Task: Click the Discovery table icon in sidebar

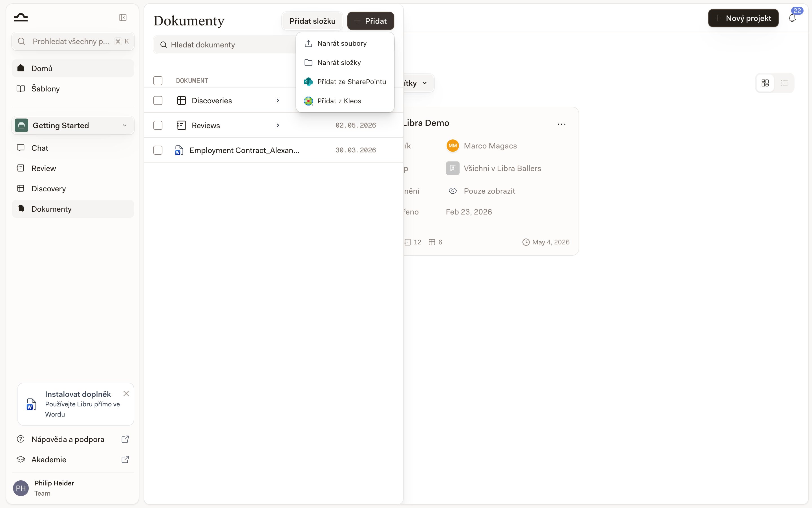Action: [x=21, y=189]
